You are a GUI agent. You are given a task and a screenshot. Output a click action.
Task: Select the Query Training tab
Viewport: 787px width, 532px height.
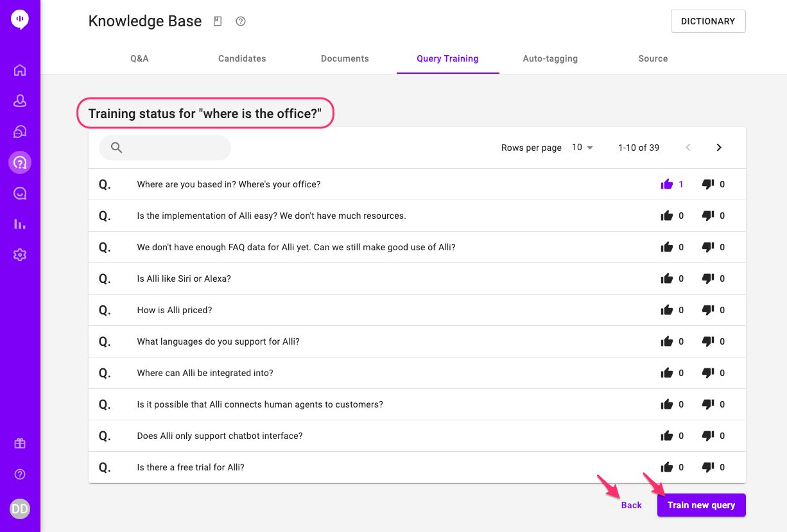pos(447,58)
